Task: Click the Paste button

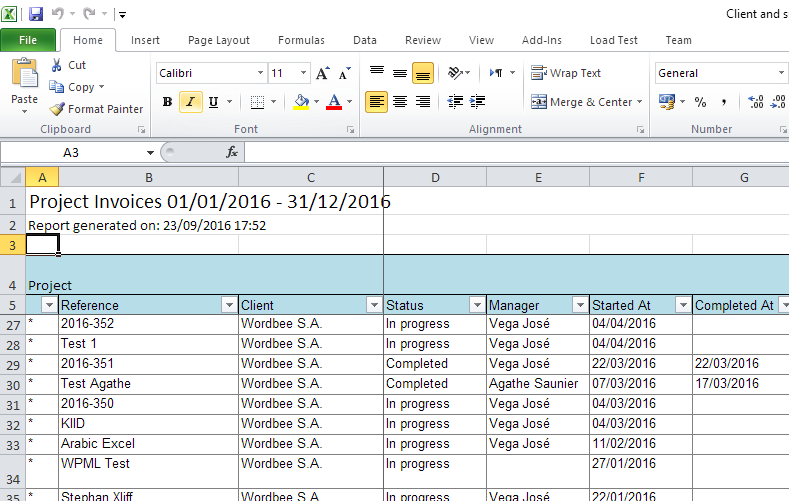Action: (24, 84)
